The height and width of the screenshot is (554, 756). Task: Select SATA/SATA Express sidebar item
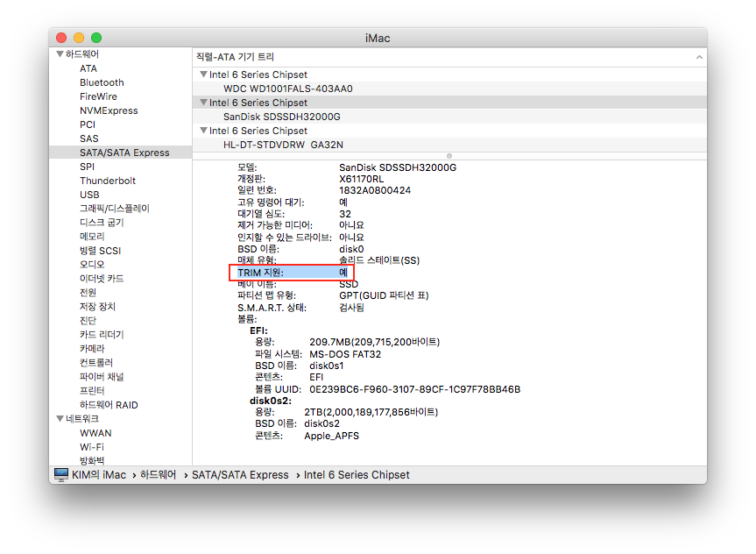coord(121,153)
